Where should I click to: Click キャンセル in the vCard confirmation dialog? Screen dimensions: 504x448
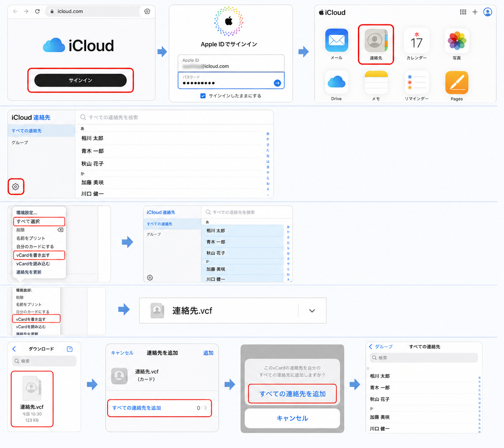click(293, 418)
